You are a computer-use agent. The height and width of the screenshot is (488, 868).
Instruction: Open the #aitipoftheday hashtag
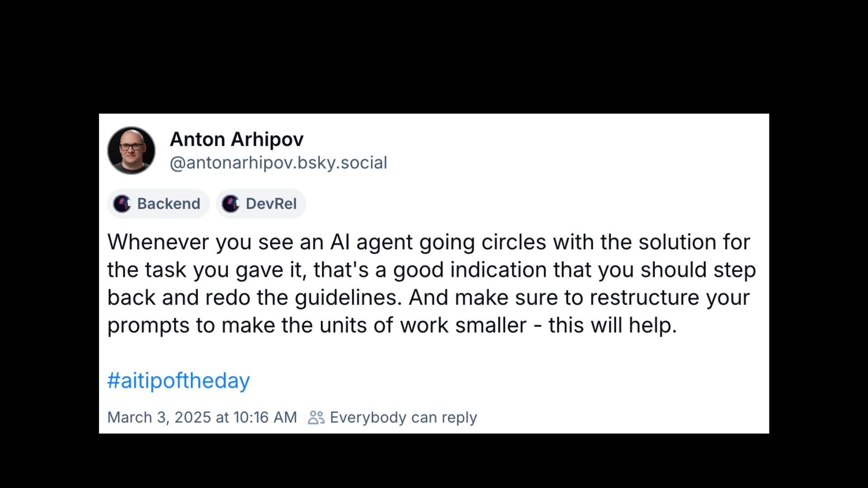coord(178,380)
